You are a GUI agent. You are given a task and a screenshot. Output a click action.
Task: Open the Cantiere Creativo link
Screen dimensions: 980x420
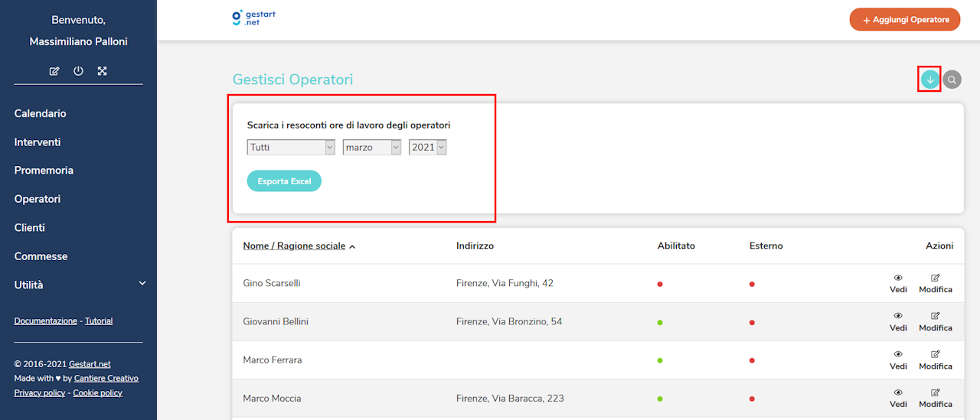tap(106, 378)
